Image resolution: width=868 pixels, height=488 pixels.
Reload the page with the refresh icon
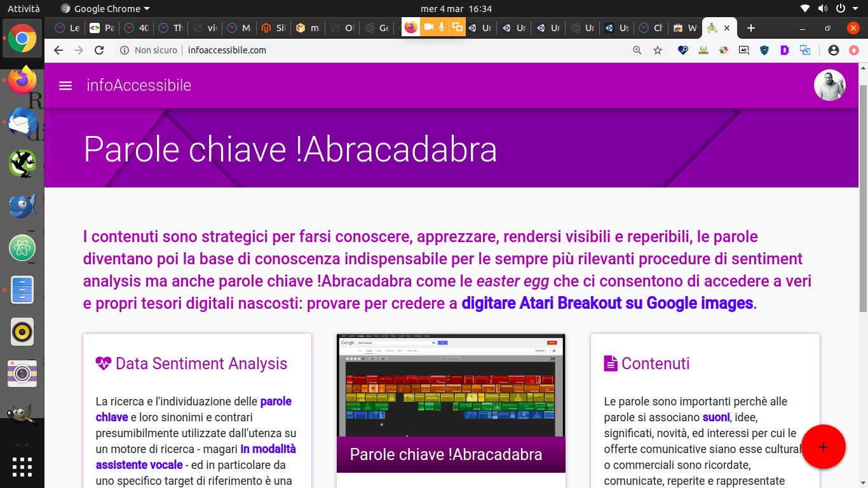point(99,50)
